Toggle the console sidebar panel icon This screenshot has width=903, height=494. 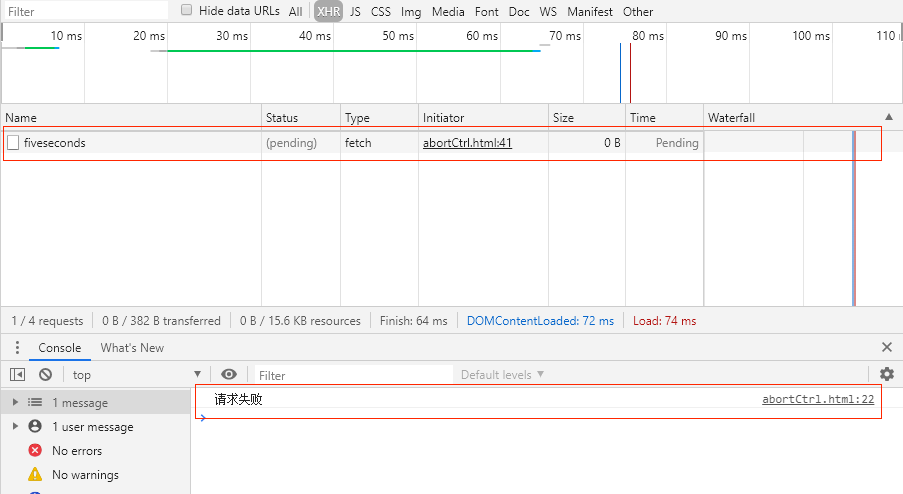pos(17,375)
